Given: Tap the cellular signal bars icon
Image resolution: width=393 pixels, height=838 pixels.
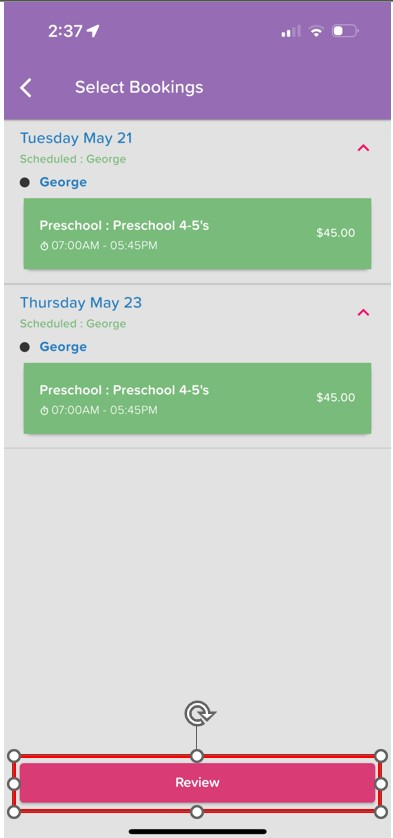Looking at the screenshot, I should click(291, 31).
